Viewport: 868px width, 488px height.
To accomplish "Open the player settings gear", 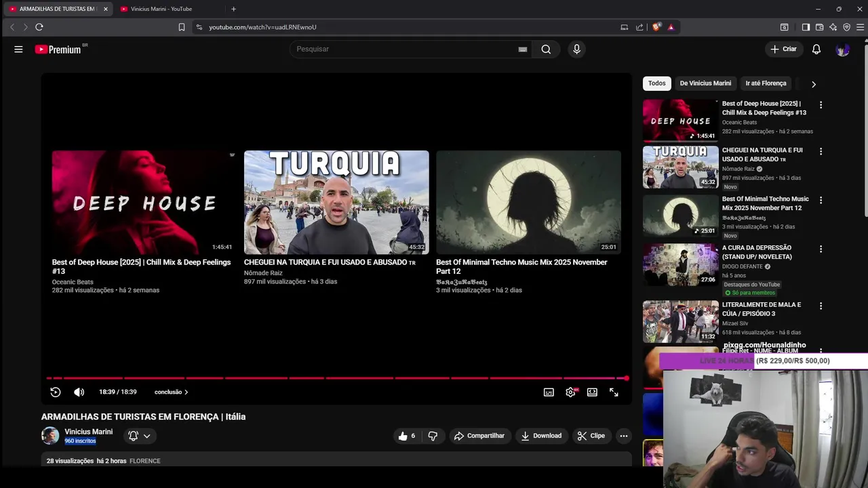I will click(x=570, y=392).
